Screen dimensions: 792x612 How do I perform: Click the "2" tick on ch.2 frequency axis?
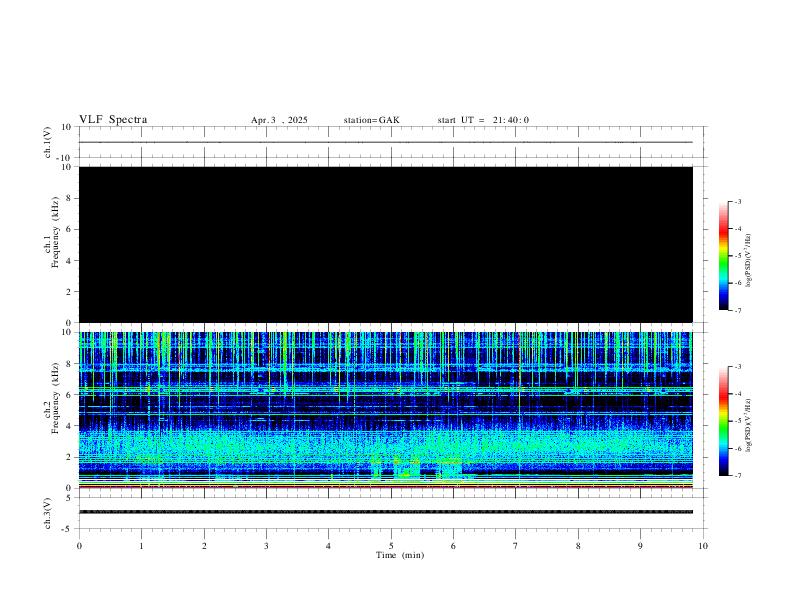(x=69, y=457)
